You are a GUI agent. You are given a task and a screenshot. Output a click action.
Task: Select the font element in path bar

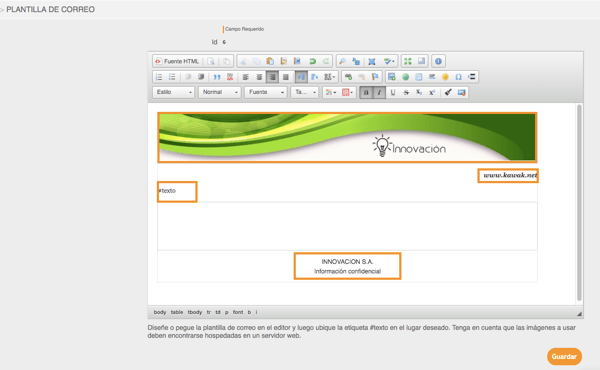[238, 312]
